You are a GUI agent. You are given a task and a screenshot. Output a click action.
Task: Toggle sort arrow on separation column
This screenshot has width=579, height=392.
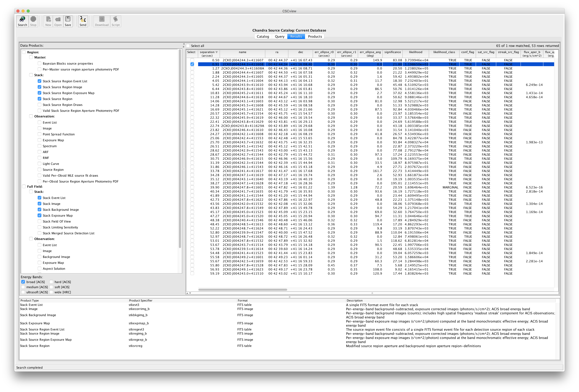point(216,52)
